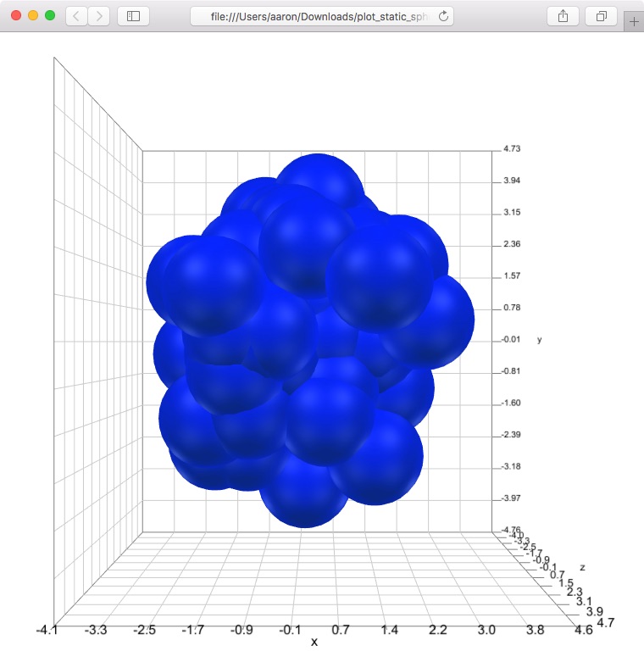Click y-axis tick value 0.78
The width and height of the screenshot is (644, 651).
(x=512, y=307)
